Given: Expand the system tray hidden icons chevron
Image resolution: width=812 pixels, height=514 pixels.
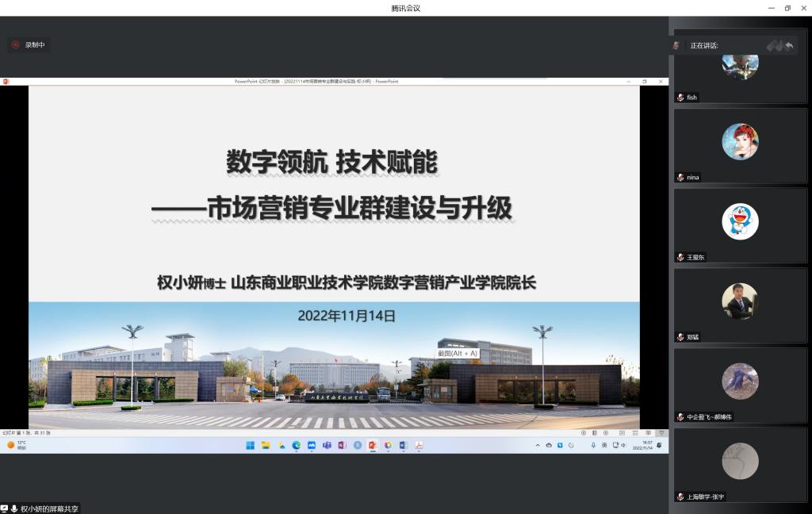Looking at the screenshot, I should (x=538, y=445).
